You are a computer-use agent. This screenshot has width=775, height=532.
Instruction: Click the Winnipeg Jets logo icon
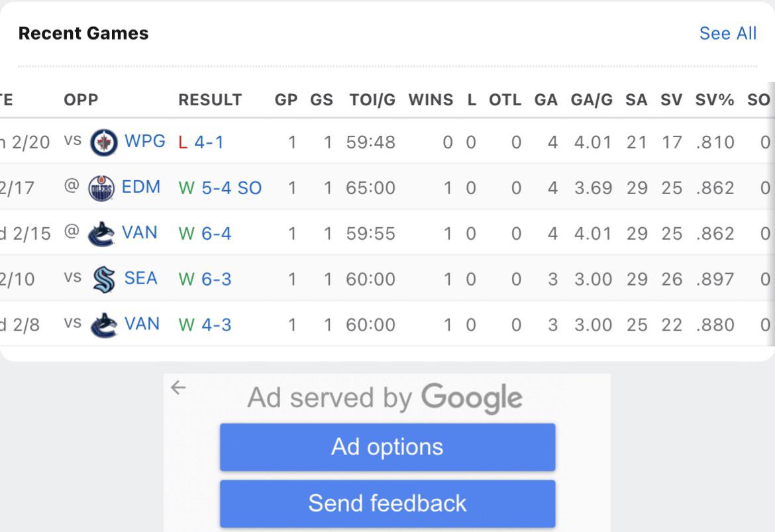(103, 142)
